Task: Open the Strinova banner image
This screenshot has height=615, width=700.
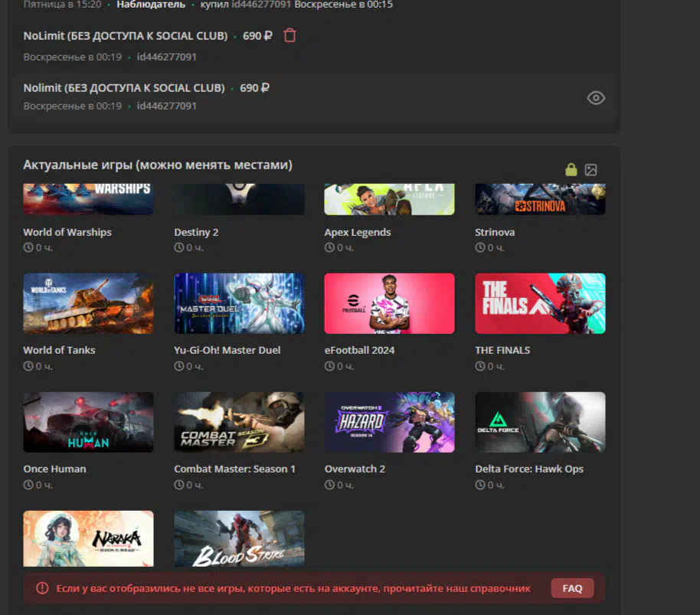Action: click(540, 199)
